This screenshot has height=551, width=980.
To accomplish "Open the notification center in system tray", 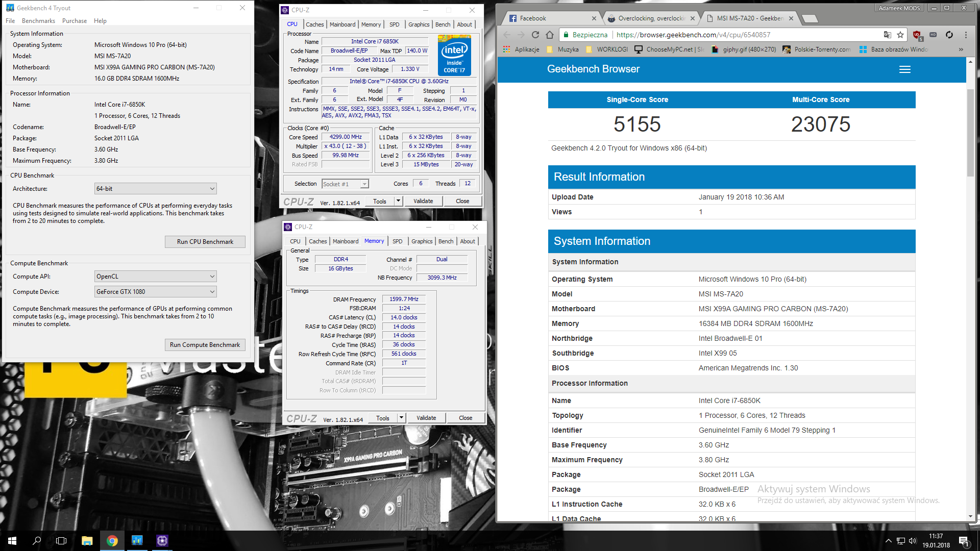I will click(964, 541).
